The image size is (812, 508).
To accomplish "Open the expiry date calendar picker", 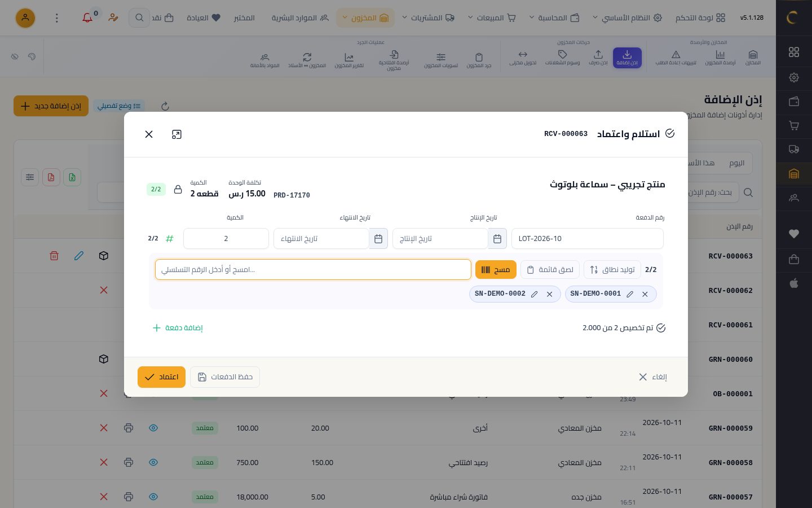I will coord(378,239).
